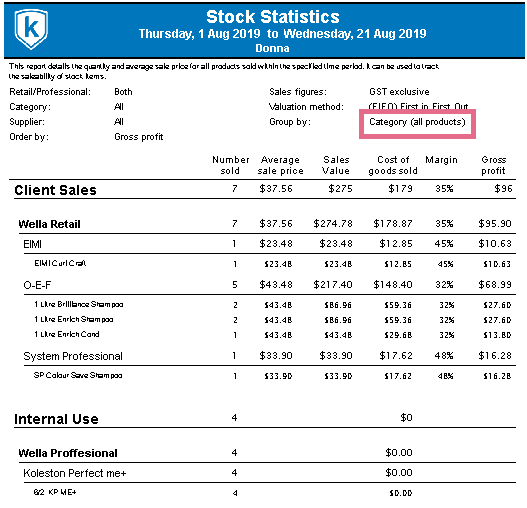527x508 pixels.
Task: Click the Gross profit column header
Action: tap(493, 165)
